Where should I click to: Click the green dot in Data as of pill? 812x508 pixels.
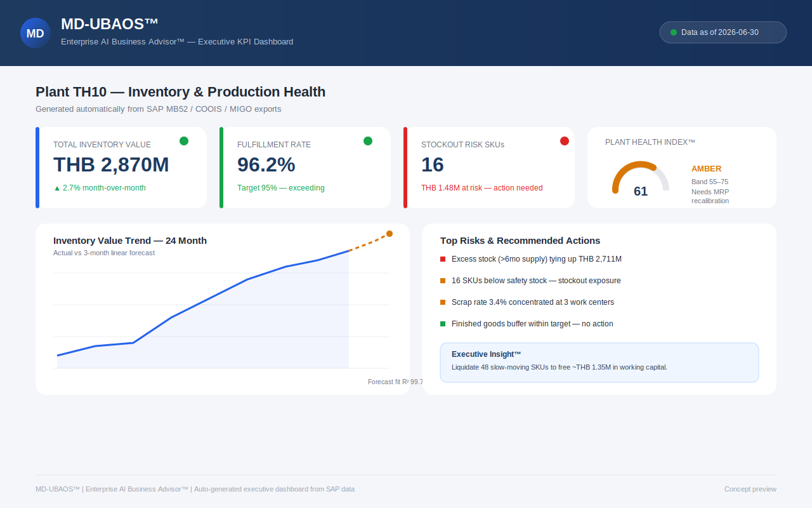click(674, 32)
